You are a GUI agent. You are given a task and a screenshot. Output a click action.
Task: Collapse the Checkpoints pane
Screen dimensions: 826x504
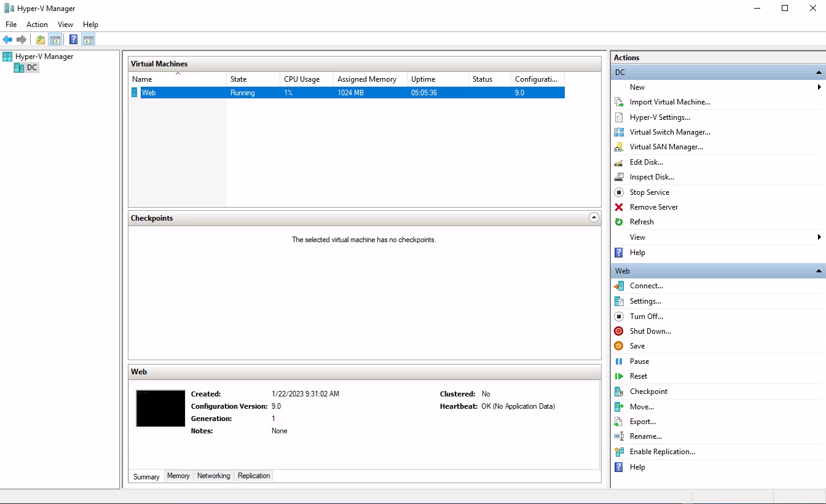coord(594,218)
